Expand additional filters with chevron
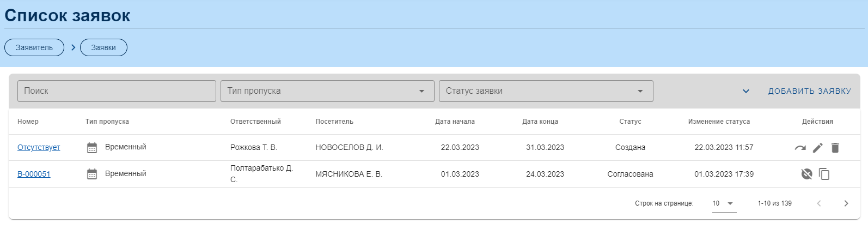Image resolution: width=868 pixels, height=229 pixels. pos(745,91)
